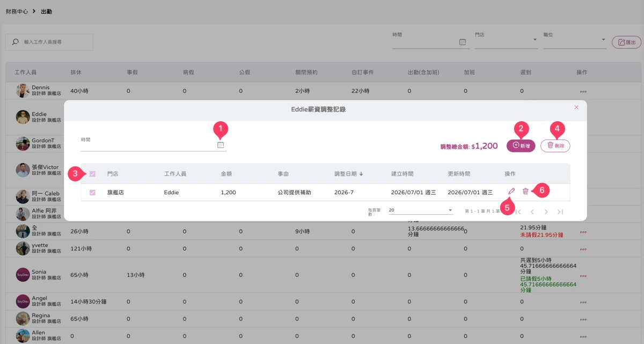The image size is (644, 344).
Task: Uncheck the 旗艦店 row checkbox
Action: coord(93,192)
